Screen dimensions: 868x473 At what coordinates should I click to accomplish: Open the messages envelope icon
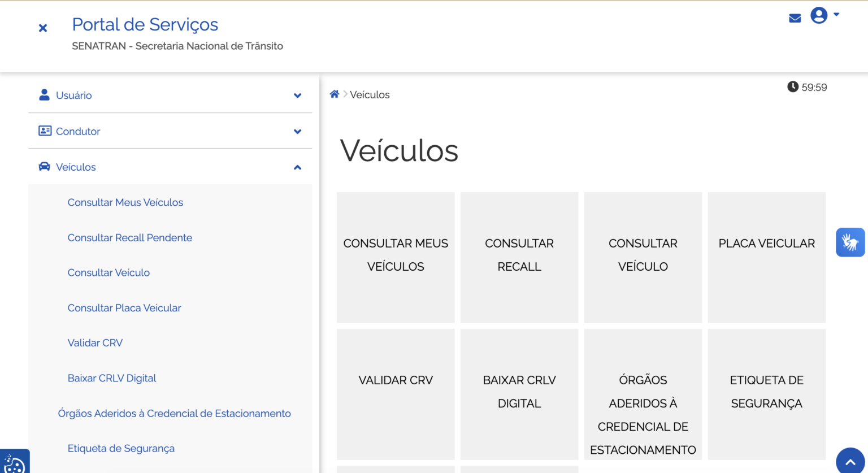tap(795, 18)
